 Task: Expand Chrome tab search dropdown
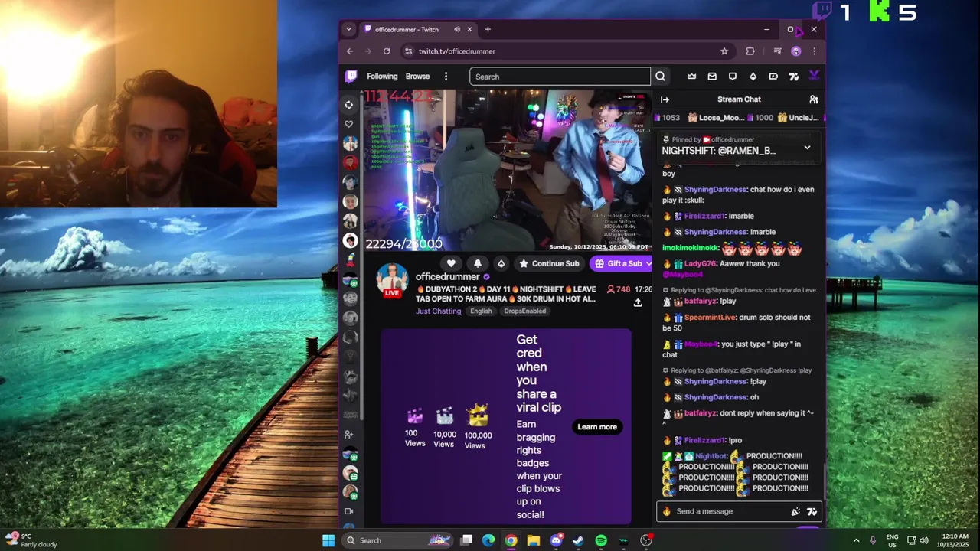[348, 29]
